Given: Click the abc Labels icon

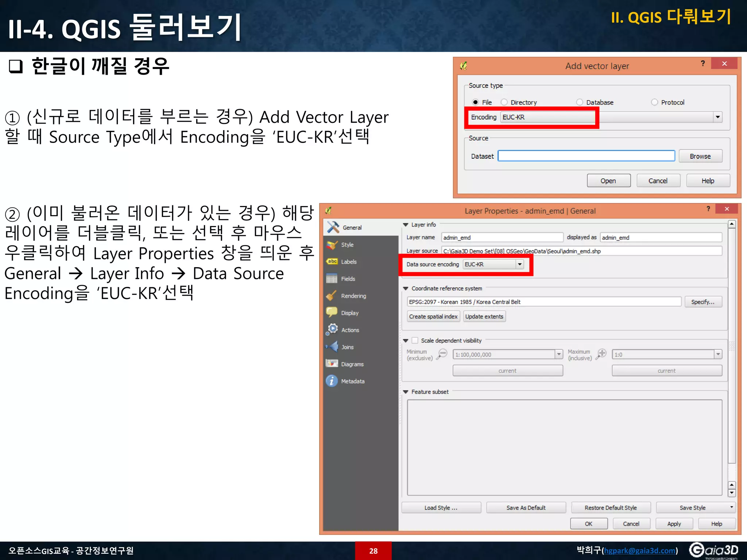Looking at the screenshot, I should 332,261.
